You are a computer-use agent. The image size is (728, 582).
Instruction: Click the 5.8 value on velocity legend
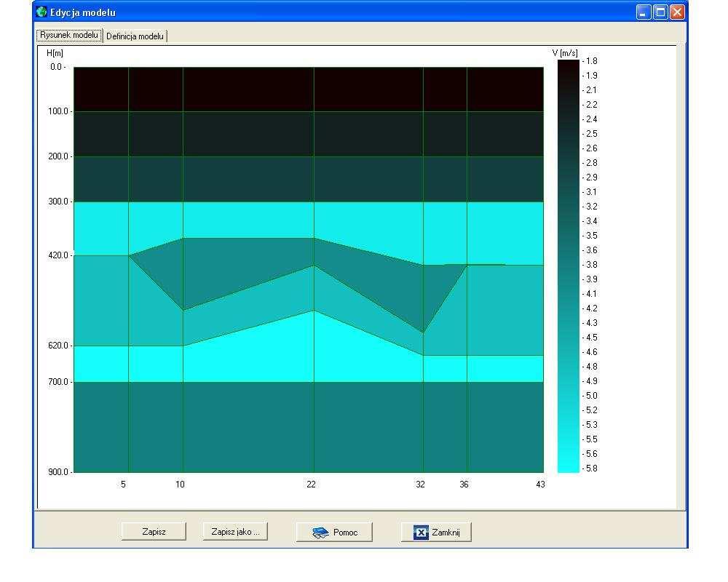point(591,469)
